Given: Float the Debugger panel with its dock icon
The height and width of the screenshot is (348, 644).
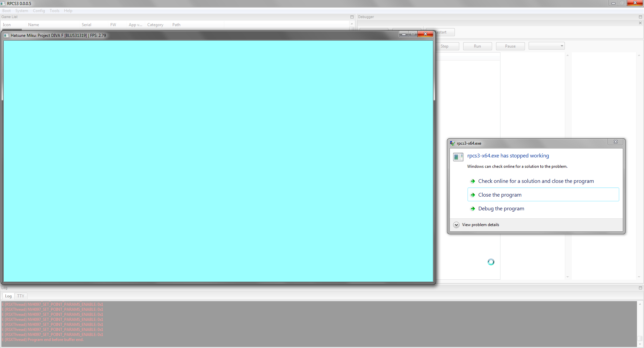Looking at the screenshot, I should 640,17.
